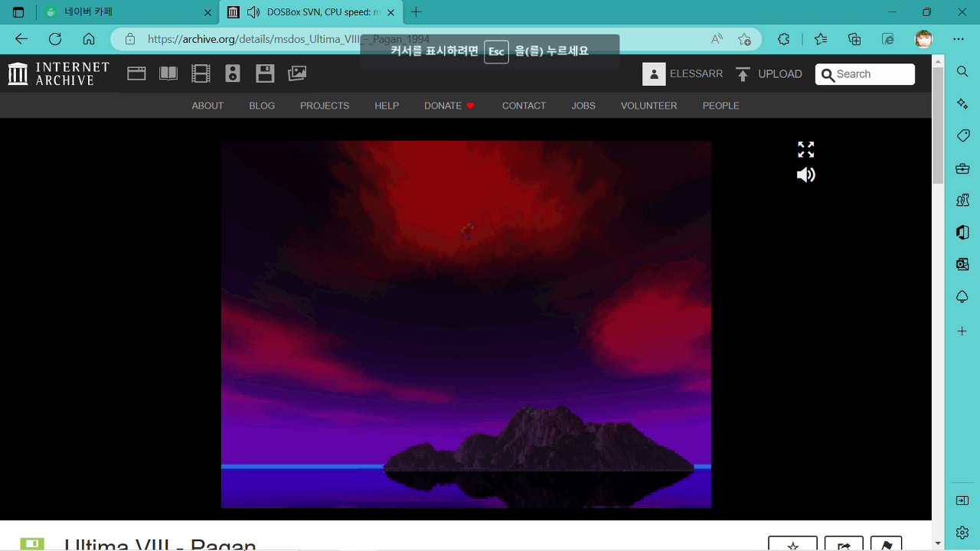
Task: Switch to the DOSBox SVN tab
Action: pyautogui.click(x=311, y=12)
